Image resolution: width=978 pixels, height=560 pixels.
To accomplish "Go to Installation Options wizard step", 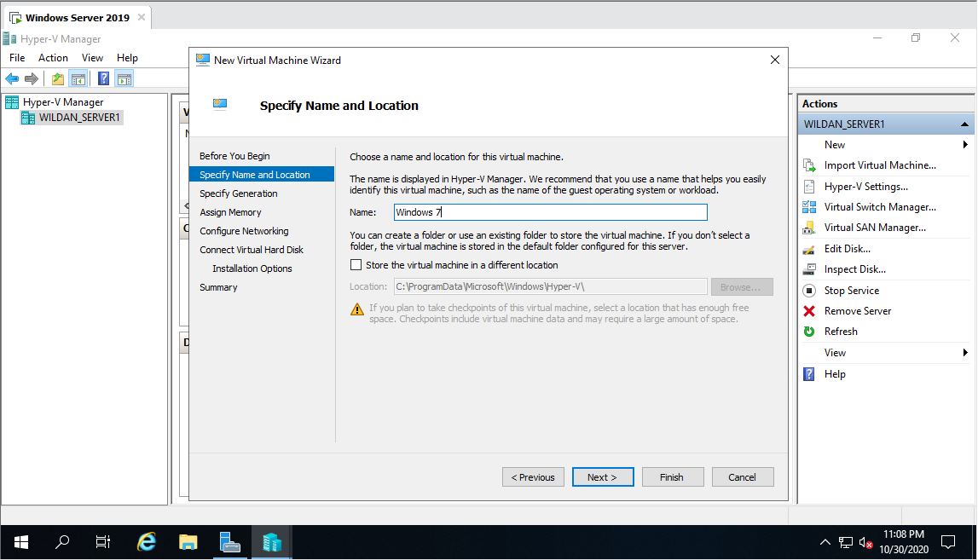I will click(x=252, y=268).
